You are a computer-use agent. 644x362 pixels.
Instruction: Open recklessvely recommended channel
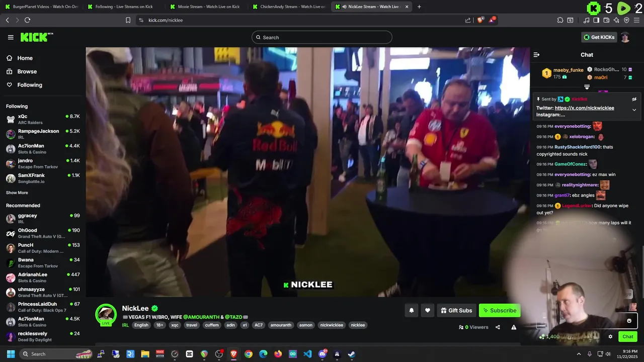[43, 336]
